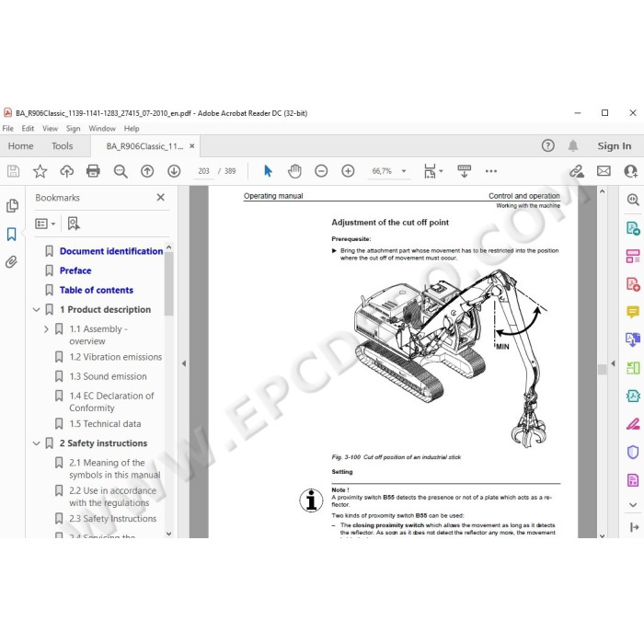The image size is (644, 644).
Task: Open Export PDF tool in right pane
Action: coord(633,228)
